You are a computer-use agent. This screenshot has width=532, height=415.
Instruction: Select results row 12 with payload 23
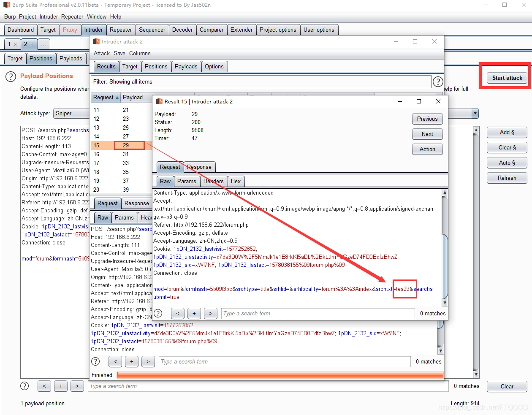pyautogui.click(x=122, y=119)
